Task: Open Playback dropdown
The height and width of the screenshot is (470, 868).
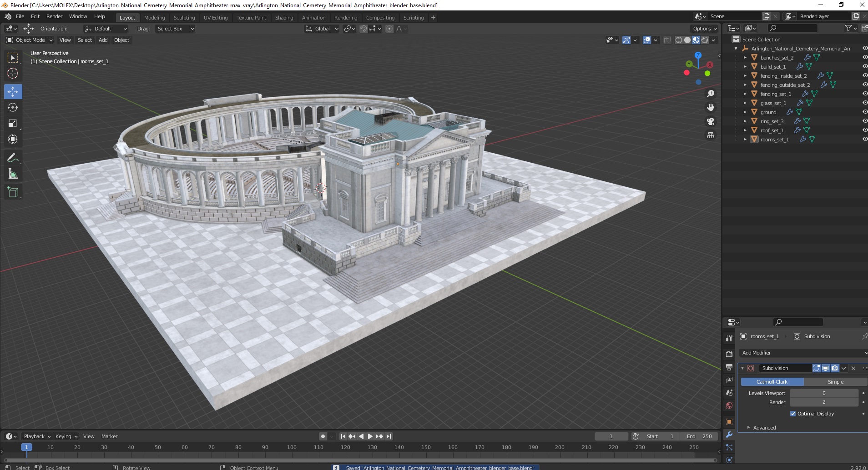Action: (x=37, y=436)
